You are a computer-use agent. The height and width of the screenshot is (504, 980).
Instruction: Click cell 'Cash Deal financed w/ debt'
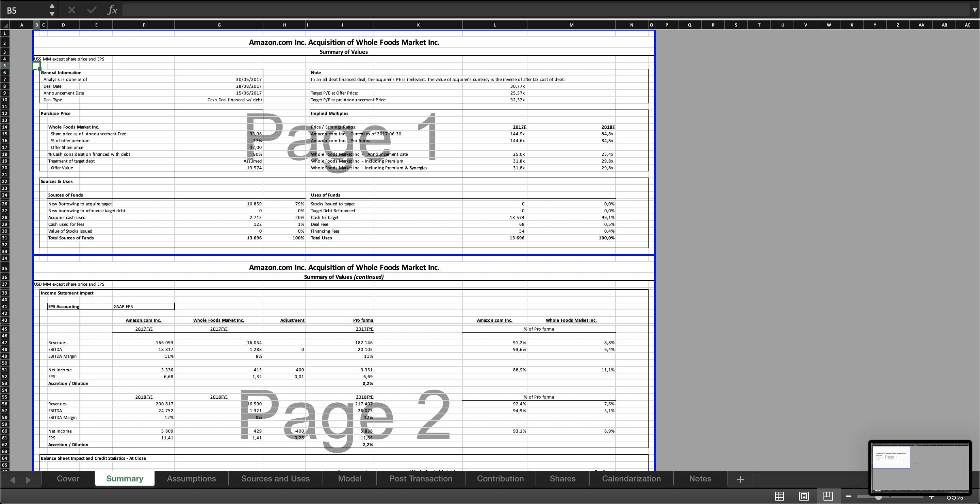pyautogui.click(x=219, y=100)
